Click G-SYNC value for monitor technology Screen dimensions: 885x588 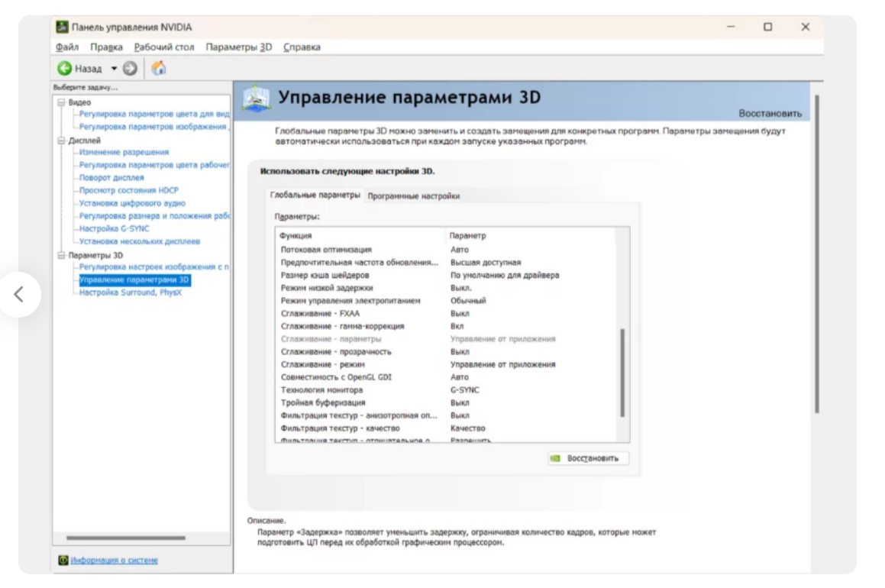pos(464,390)
